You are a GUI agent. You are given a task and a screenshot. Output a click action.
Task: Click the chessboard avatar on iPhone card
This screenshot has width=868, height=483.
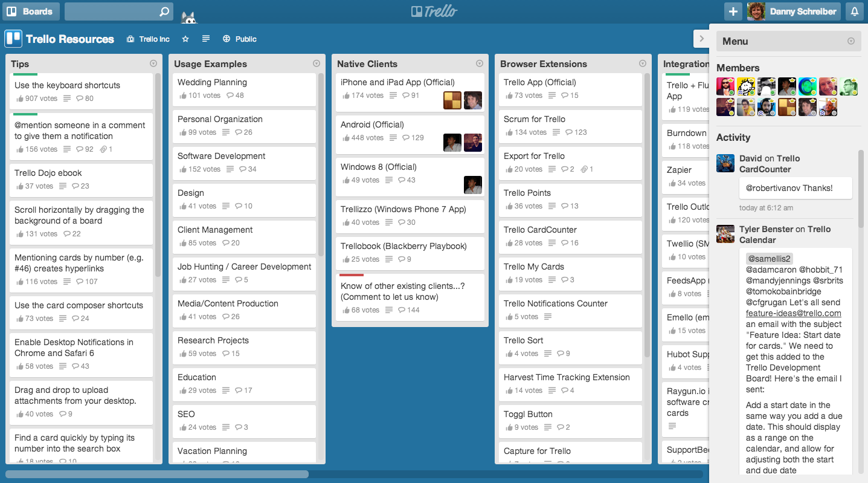point(452,100)
